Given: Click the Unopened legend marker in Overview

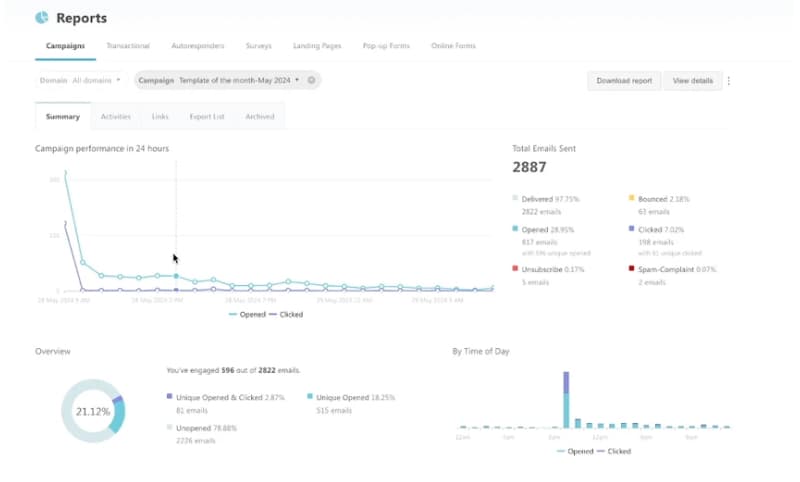Looking at the screenshot, I should [x=170, y=427].
